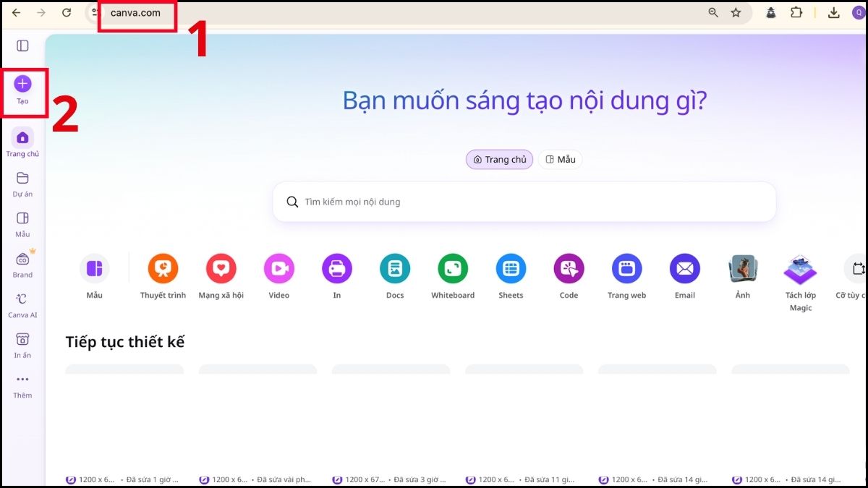
Task: Select Mạng xã hội social media shortcut
Action: coord(221,275)
